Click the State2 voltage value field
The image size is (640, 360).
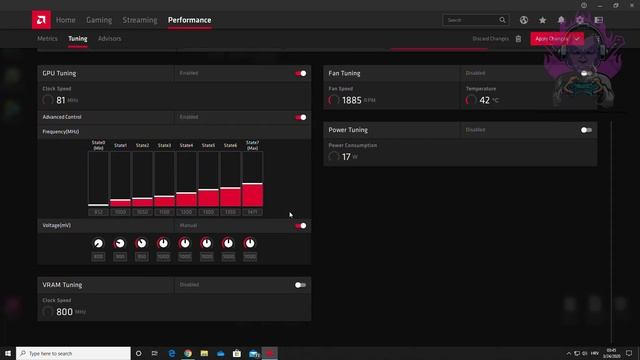tap(142, 256)
